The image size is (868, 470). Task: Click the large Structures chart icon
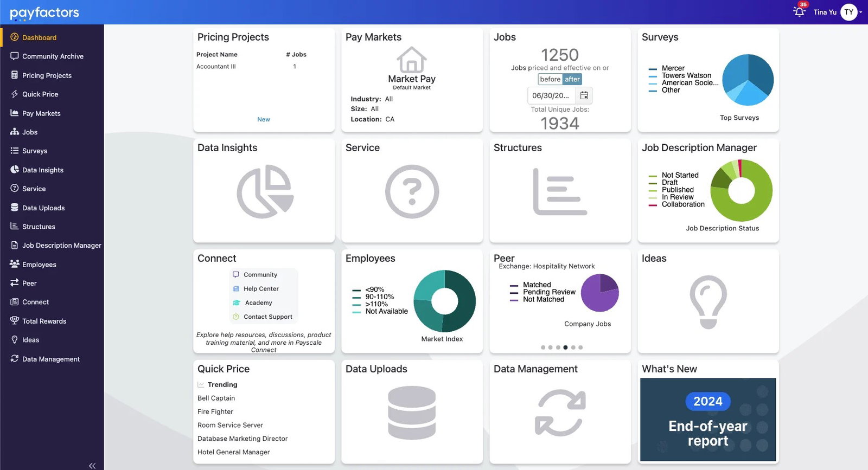(560, 191)
